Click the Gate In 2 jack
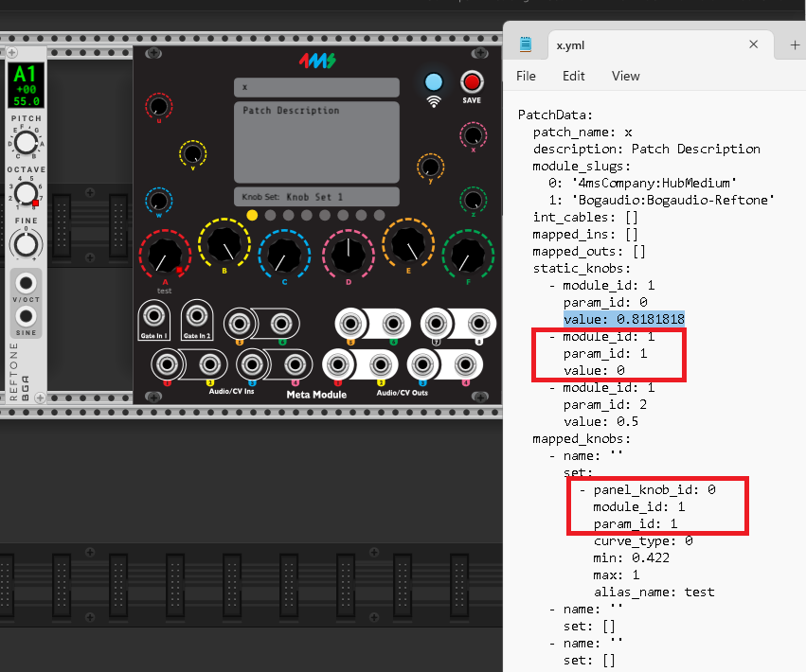The width and height of the screenshot is (806, 672). [x=196, y=315]
